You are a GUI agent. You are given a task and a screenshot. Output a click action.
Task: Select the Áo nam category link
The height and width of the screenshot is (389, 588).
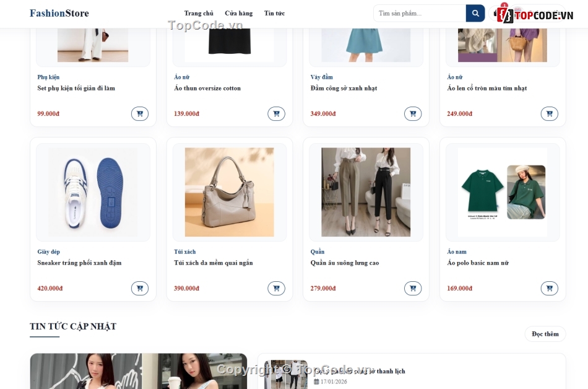(457, 251)
